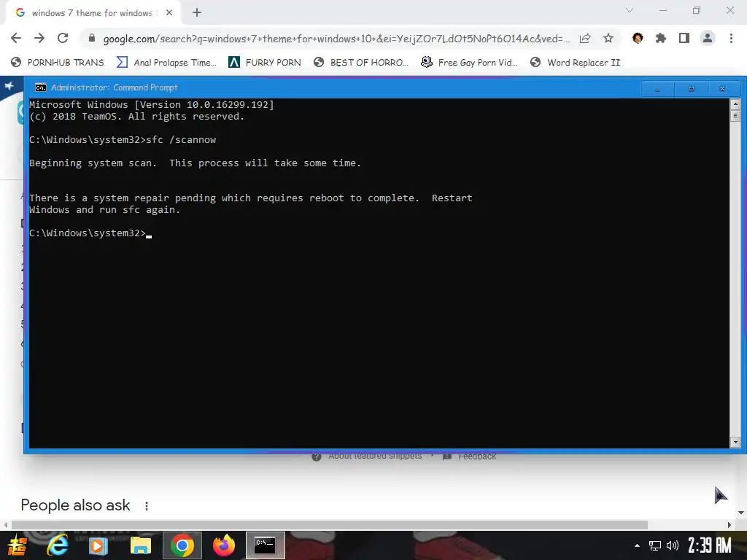Bookmark this page with star icon

608,39
